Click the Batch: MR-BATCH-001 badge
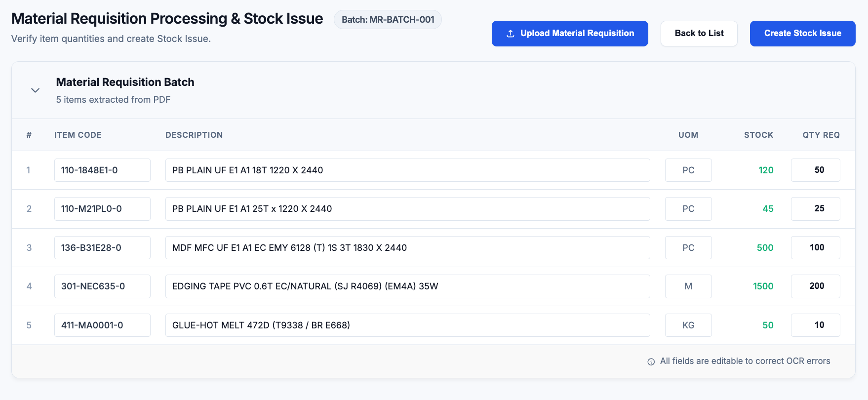 pyautogui.click(x=388, y=20)
